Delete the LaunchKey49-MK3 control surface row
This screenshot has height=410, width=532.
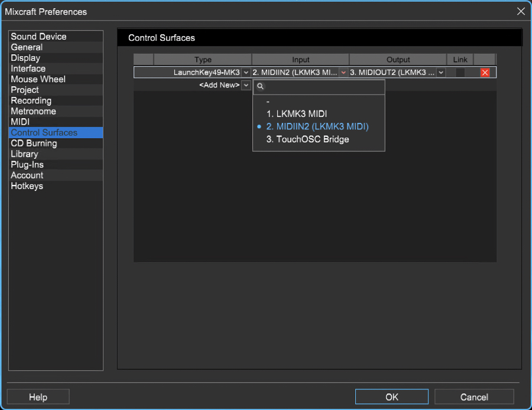(485, 73)
